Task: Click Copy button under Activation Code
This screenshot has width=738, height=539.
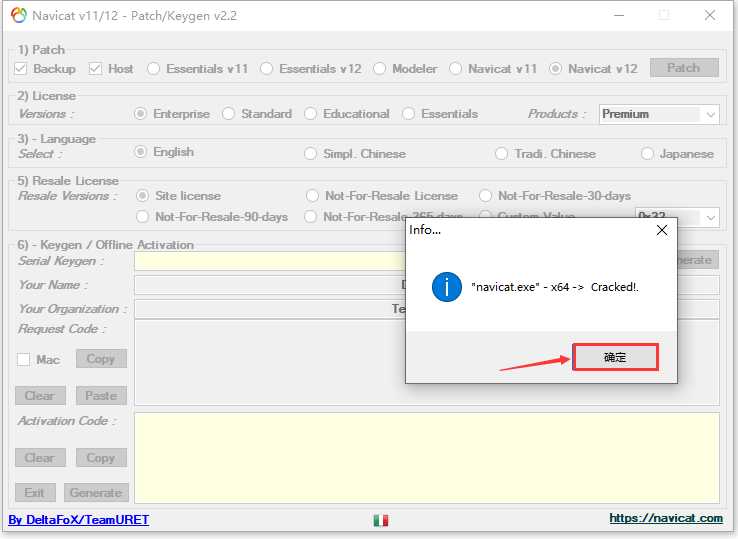Action: [101, 458]
